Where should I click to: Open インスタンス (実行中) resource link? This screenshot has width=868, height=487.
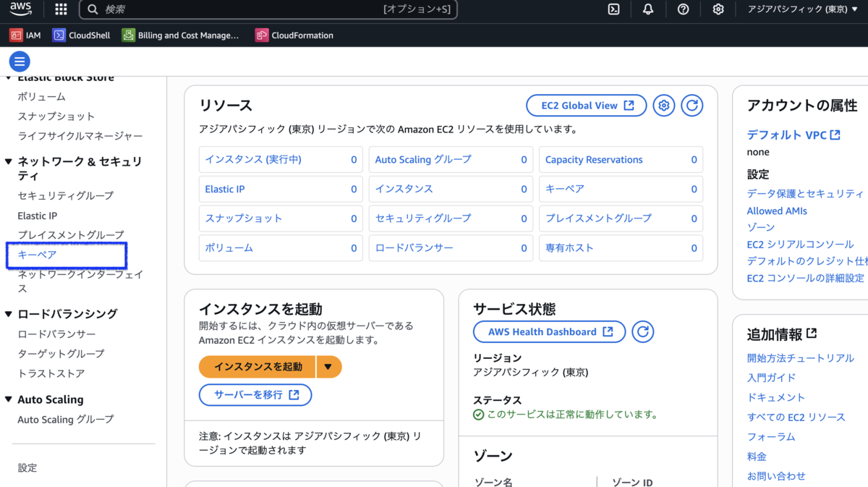click(252, 159)
